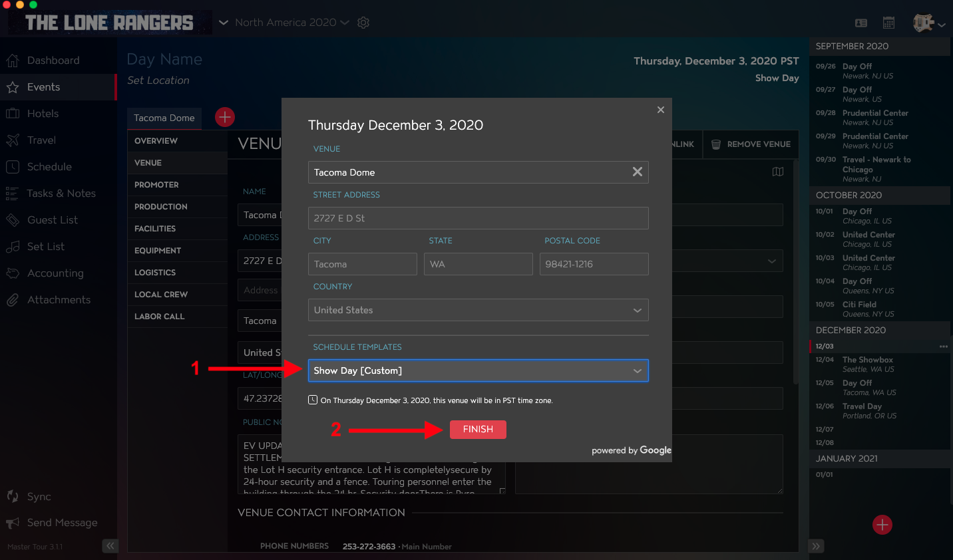The width and height of the screenshot is (953, 560).
Task: Open the Country dropdown showing United States
Action: click(478, 310)
